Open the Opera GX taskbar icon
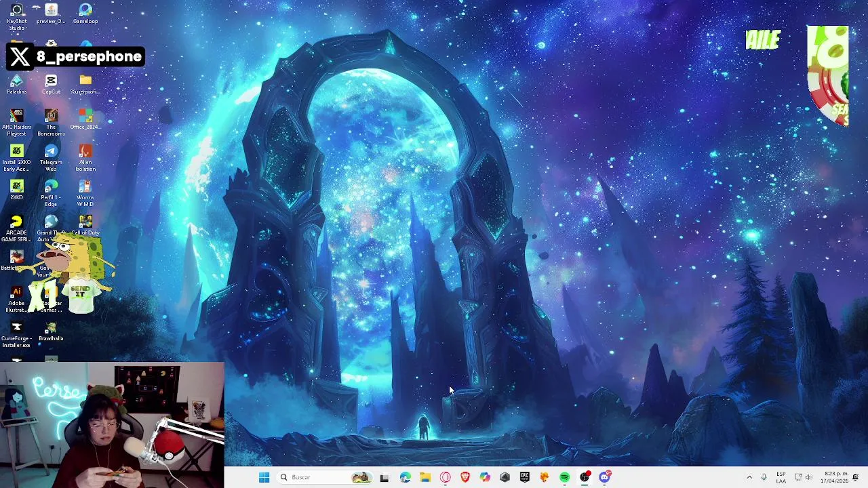The height and width of the screenshot is (488, 868). [x=445, y=477]
